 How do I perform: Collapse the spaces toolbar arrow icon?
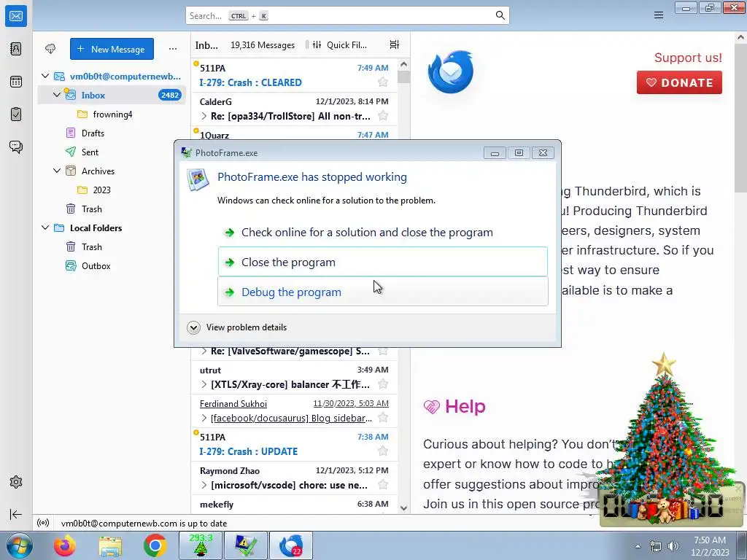click(x=16, y=514)
